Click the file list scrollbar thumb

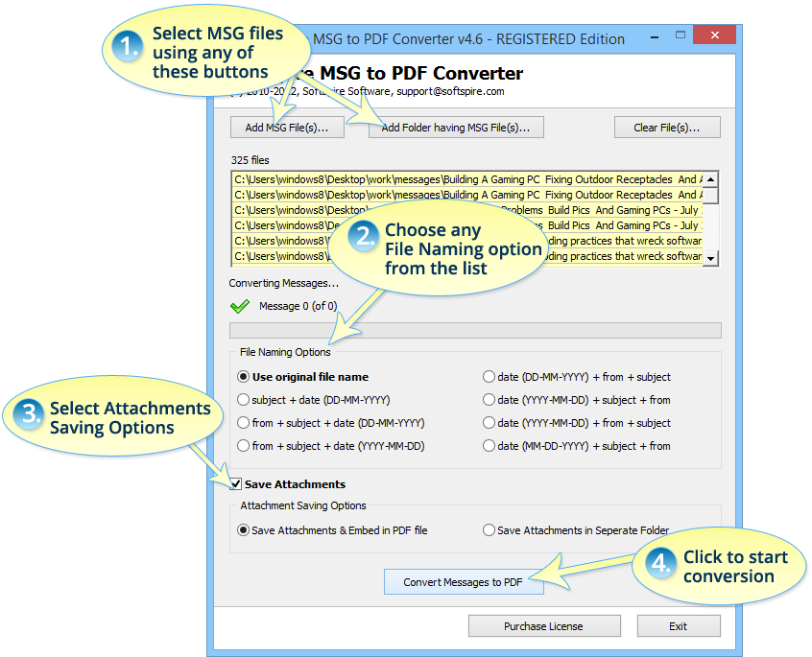(711, 196)
